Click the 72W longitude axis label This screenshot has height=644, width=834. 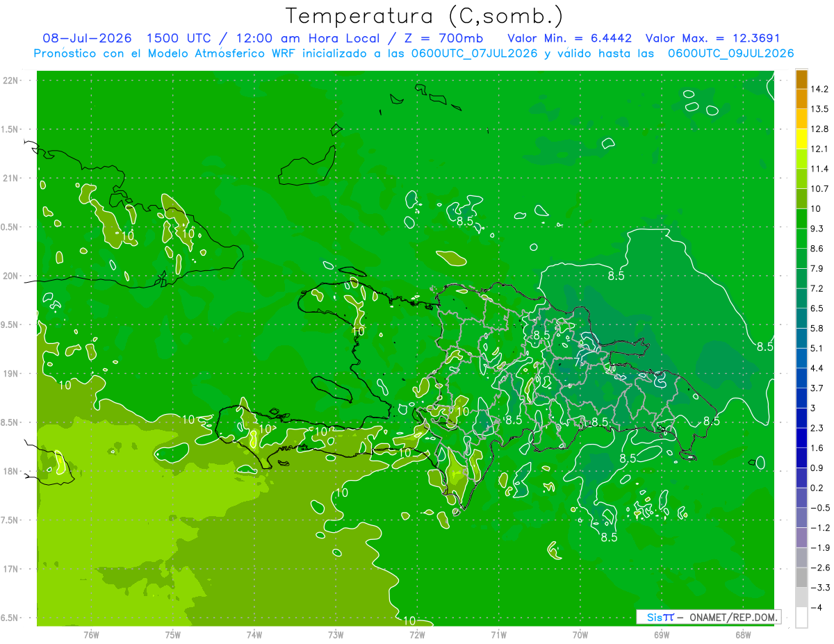[417, 634]
